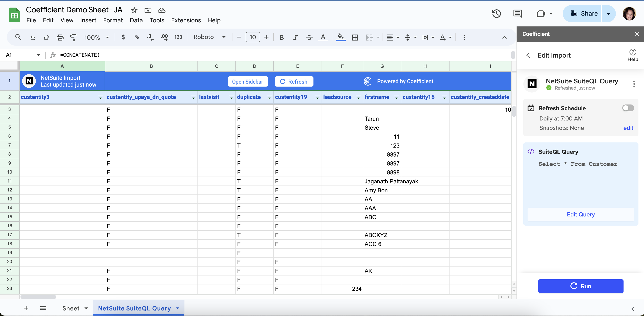The image size is (644, 316).
Task: Click the Refresh button in header row
Action: click(294, 81)
